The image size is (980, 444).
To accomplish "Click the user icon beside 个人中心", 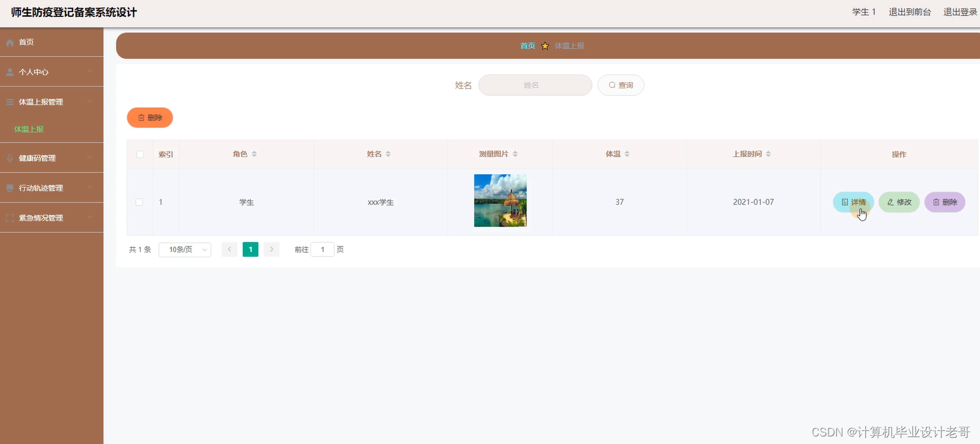I will 9,73.
